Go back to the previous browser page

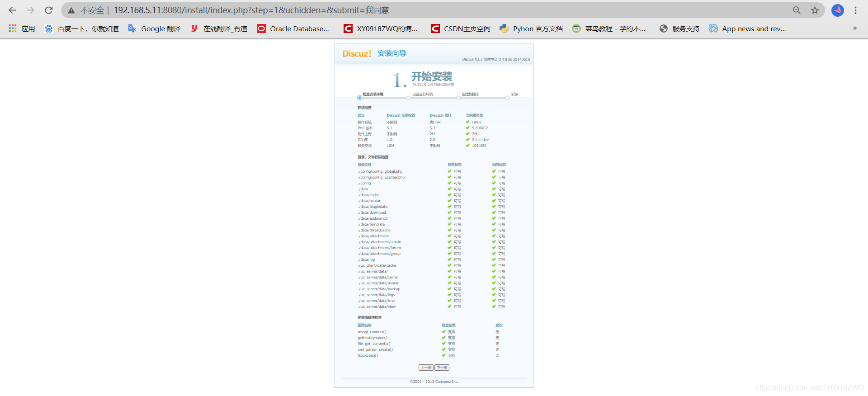(x=12, y=10)
